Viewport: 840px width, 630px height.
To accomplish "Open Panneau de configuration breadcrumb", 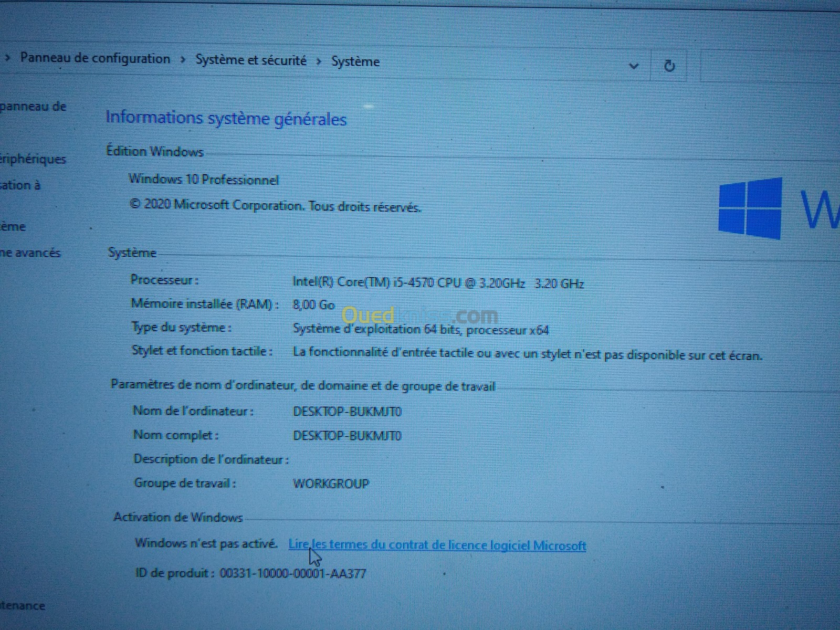I will (x=95, y=58).
